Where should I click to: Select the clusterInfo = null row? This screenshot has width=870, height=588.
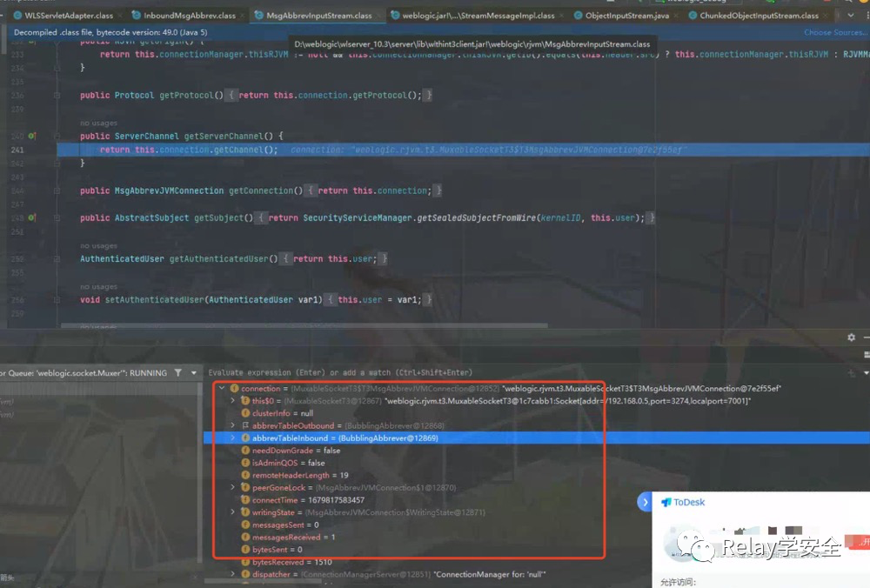[x=537, y=413]
